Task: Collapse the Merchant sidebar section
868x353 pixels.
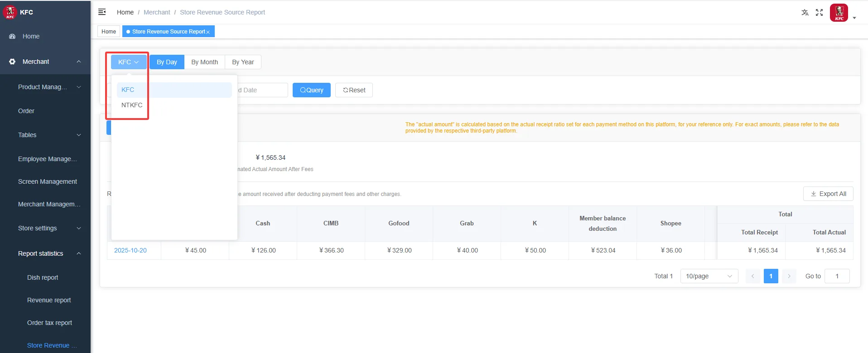Action: tap(45, 62)
